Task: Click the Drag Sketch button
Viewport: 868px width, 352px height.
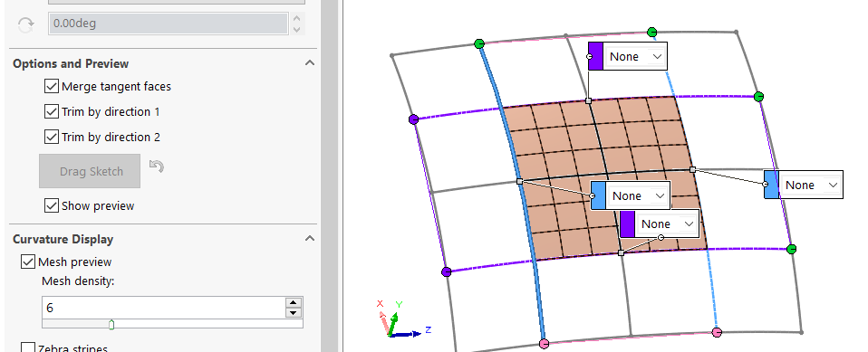Action: click(90, 171)
